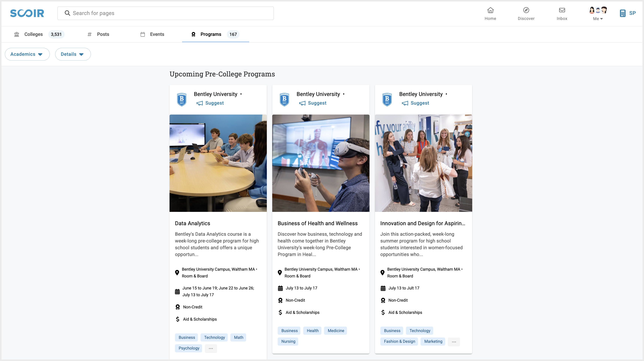Open the Business of Health and Wellness title
The height and width of the screenshot is (361, 644).
(317, 223)
